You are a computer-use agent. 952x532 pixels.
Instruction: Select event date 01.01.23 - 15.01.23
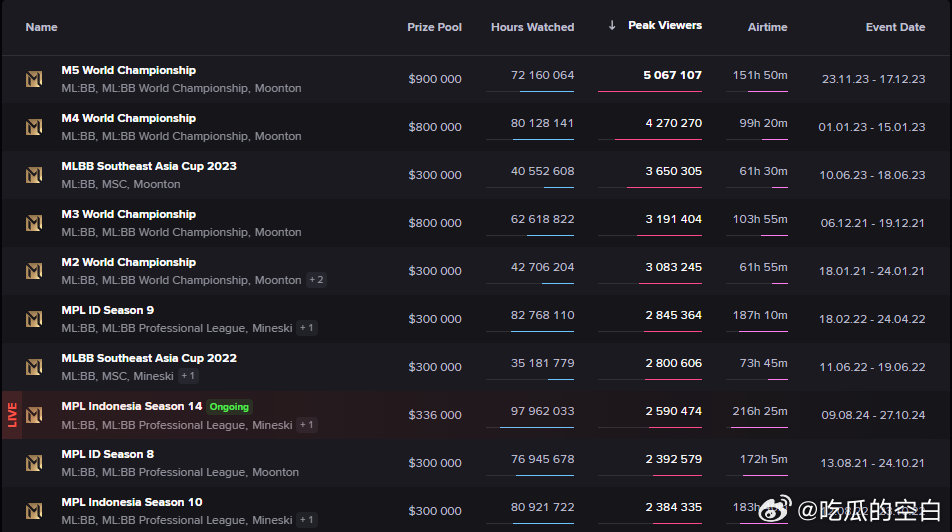click(x=872, y=127)
